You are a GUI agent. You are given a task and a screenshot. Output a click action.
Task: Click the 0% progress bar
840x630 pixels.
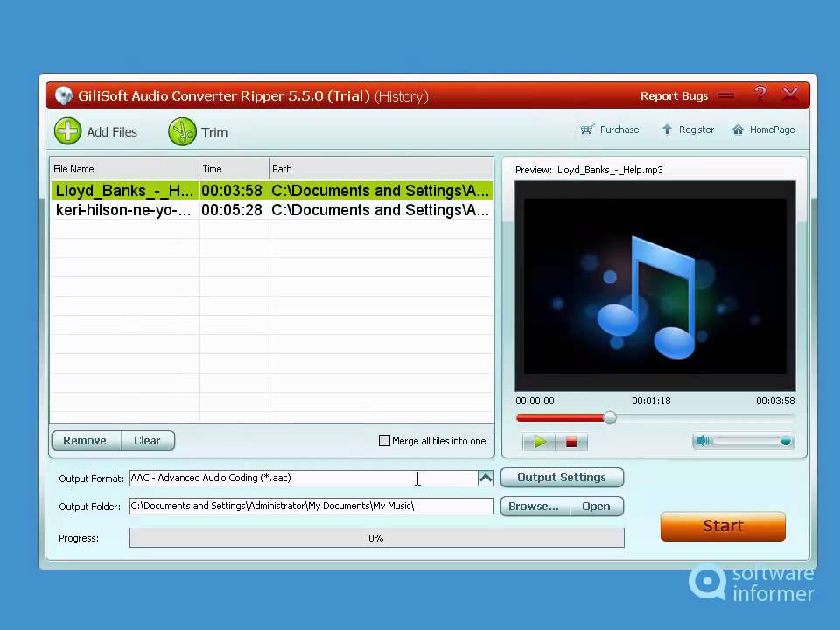pos(376,538)
